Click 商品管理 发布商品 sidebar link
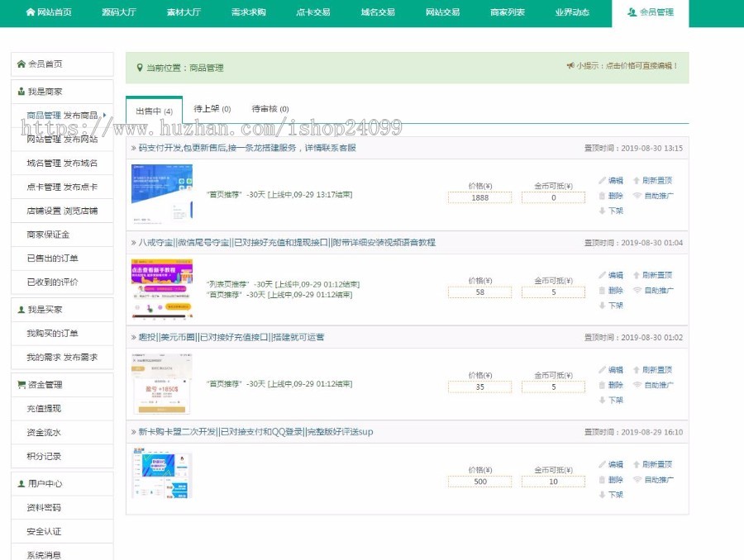744x560 pixels. [62, 116]
